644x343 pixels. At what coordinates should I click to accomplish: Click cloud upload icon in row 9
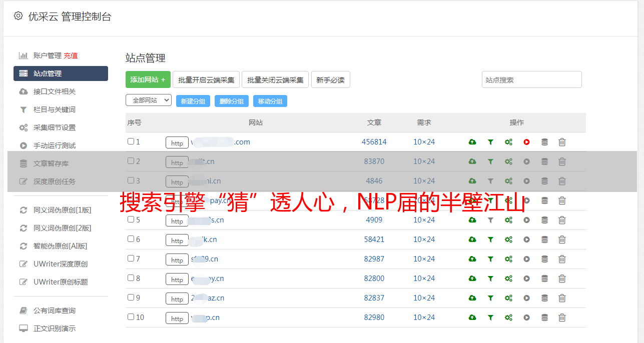472,298
